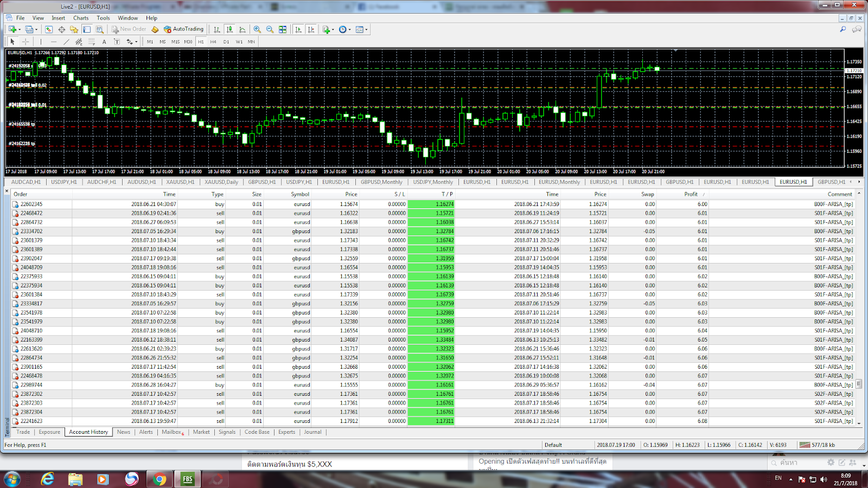This screenshot has width=868, height=488.
Task: Expand the arrows objects dropdown
Action: pyautogui.click(x=136, y=42)
